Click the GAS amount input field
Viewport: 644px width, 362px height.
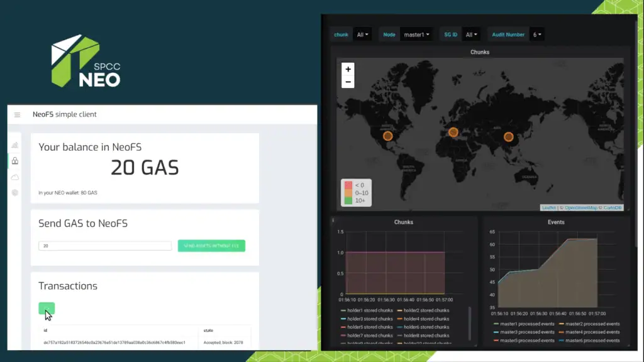coord(105,246)
